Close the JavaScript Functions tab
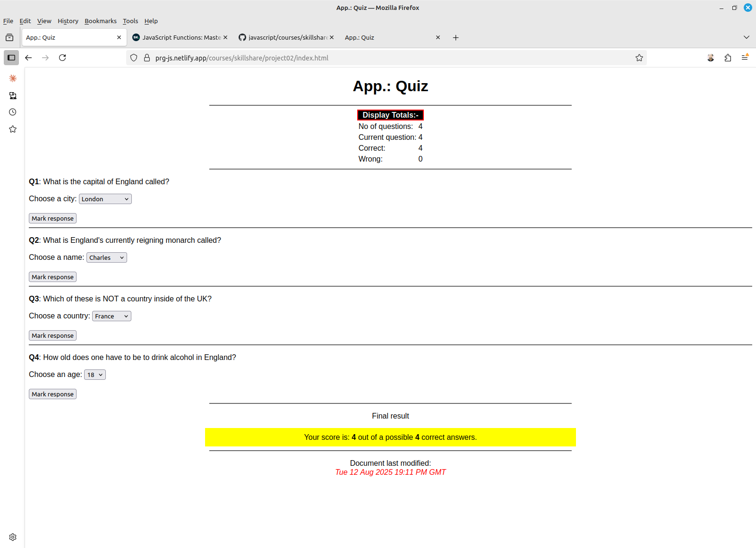This screenshot has width=756, height=548. [225, 37]
